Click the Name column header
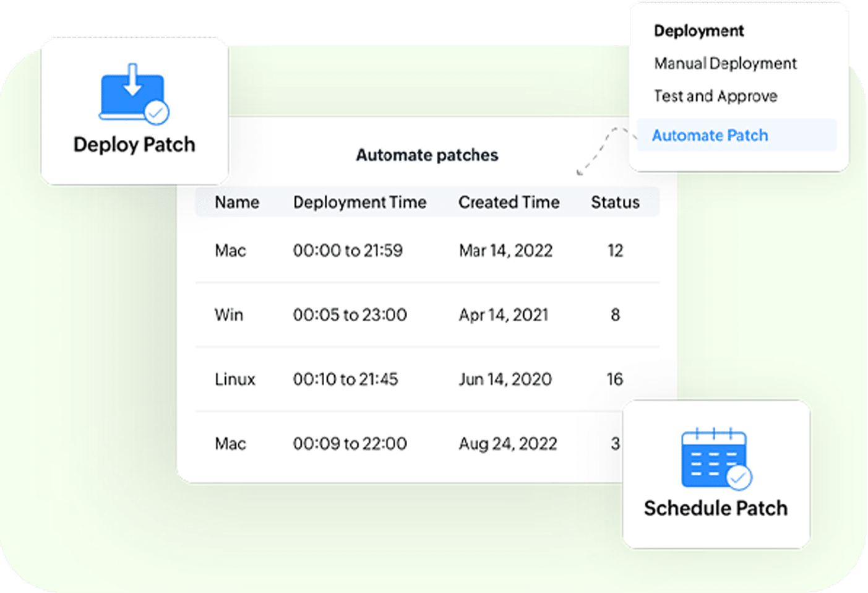Image resolution: width=868 pixels, height=593 pixels. pos(237,202)
